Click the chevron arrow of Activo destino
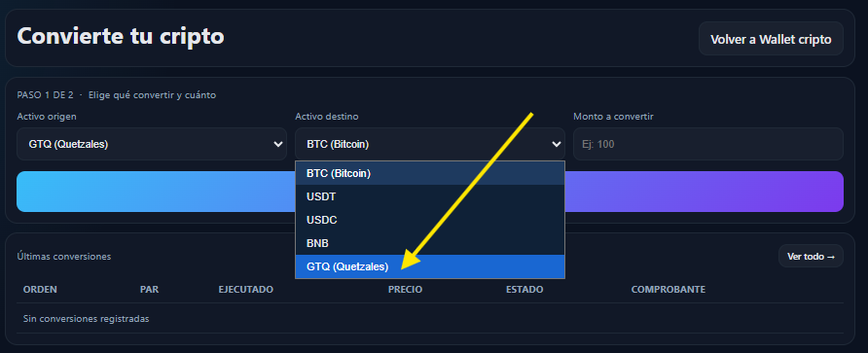 point(557,144)
